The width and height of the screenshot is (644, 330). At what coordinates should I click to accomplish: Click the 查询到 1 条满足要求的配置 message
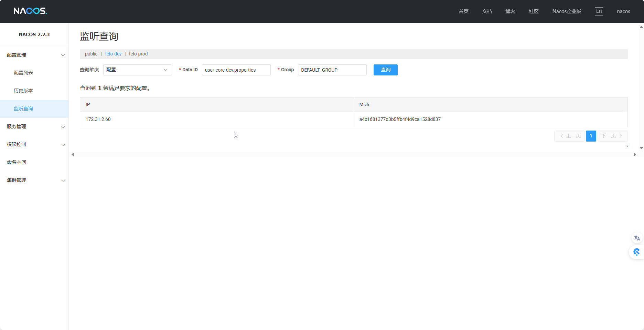tap(116, 88)
